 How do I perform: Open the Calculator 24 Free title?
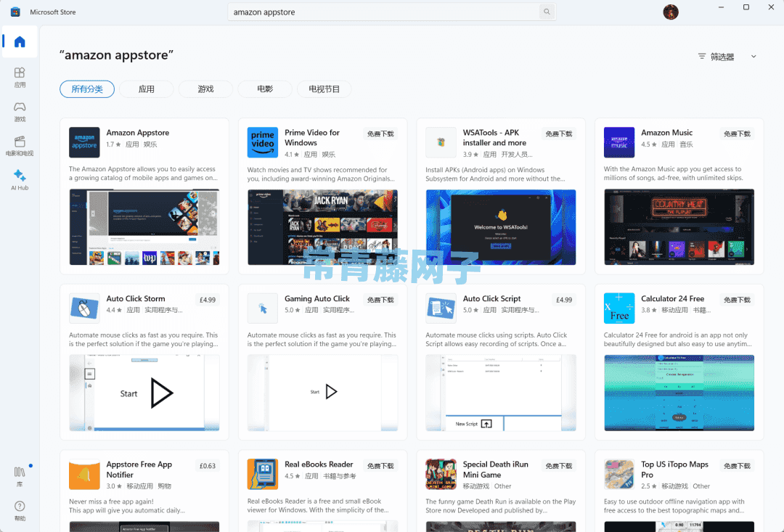coord(672,298)
